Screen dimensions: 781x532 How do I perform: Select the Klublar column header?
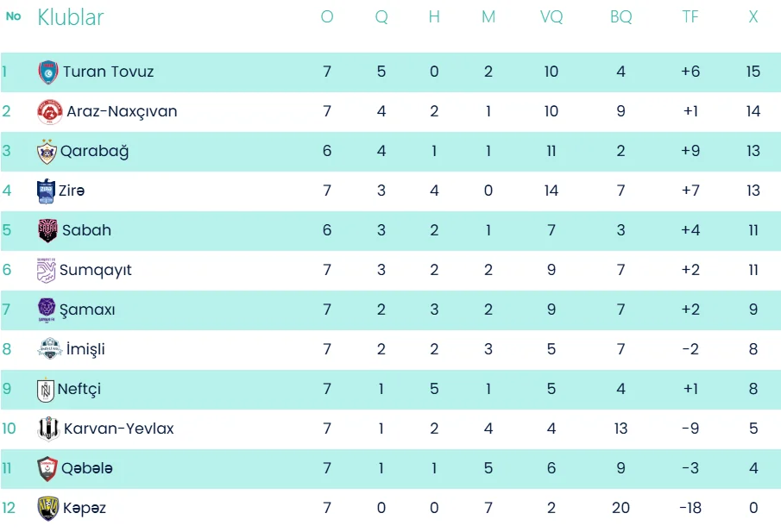71,17
